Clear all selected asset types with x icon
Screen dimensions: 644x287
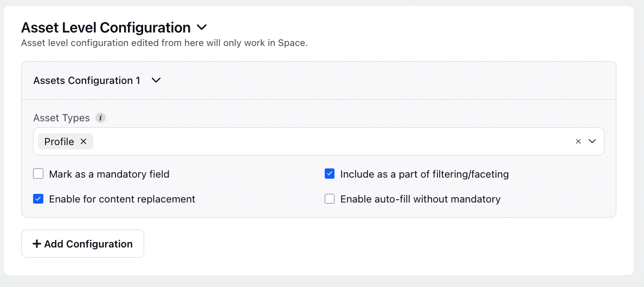(x=578, y=141)
